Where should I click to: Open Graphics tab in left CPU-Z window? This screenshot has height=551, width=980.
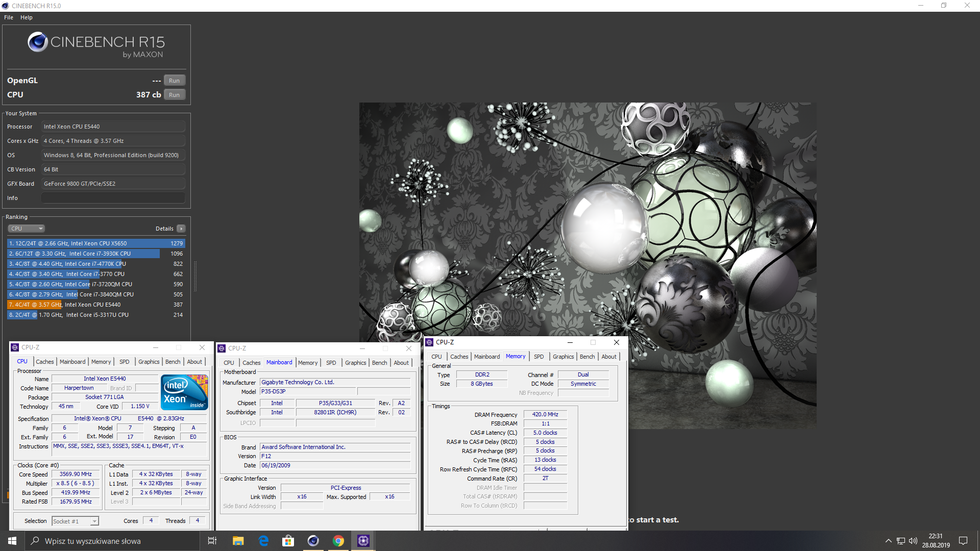click(149, 362)
